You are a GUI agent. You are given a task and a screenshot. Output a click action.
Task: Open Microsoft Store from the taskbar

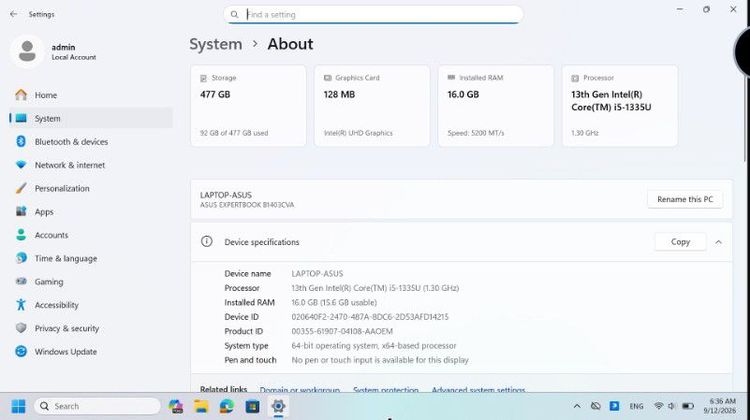[252, 407]
